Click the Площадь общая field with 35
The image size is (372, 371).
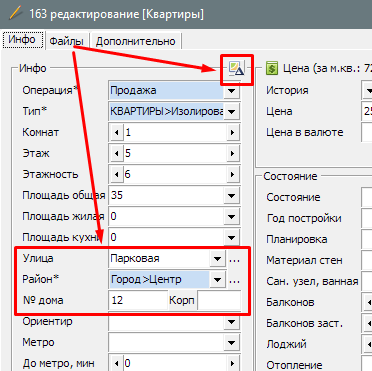(167, 196)
